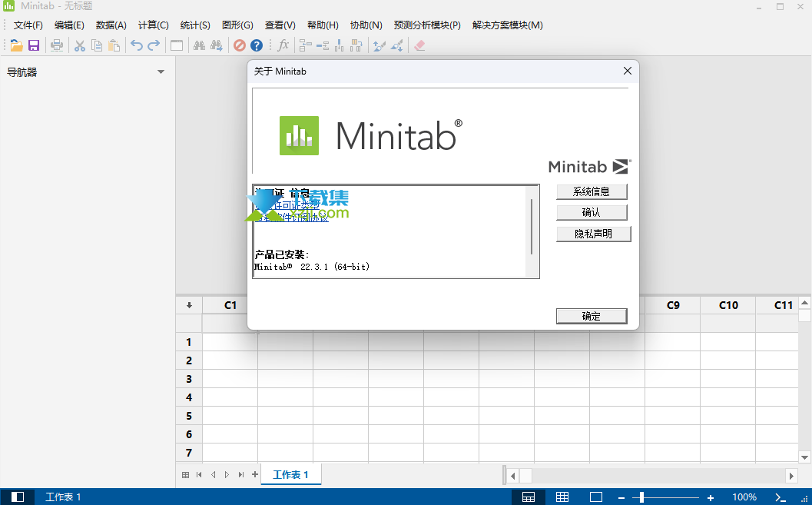Click the 确认 button in About dialog

[x=592, y=212]
